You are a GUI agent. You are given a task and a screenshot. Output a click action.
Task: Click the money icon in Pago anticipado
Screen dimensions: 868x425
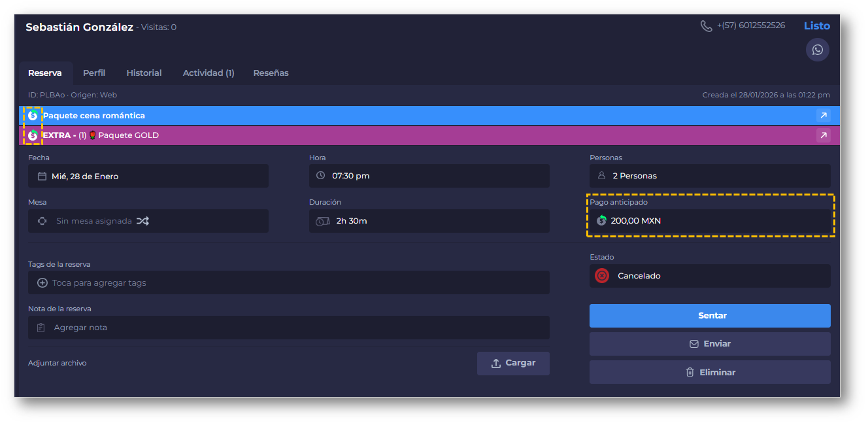click(x=602, y=220)
